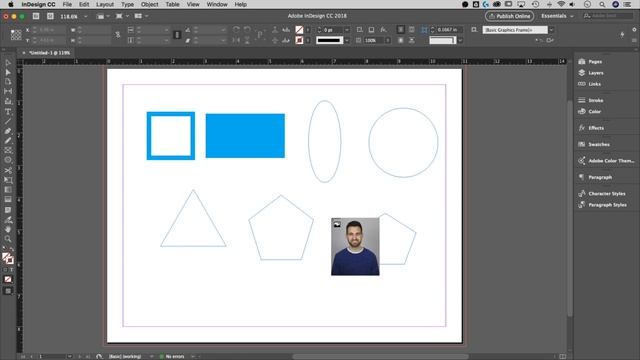This screenshot has width=640, height=360.
Task: Open the Arrange Documents dropdown
Action: (x=141, y=16)
